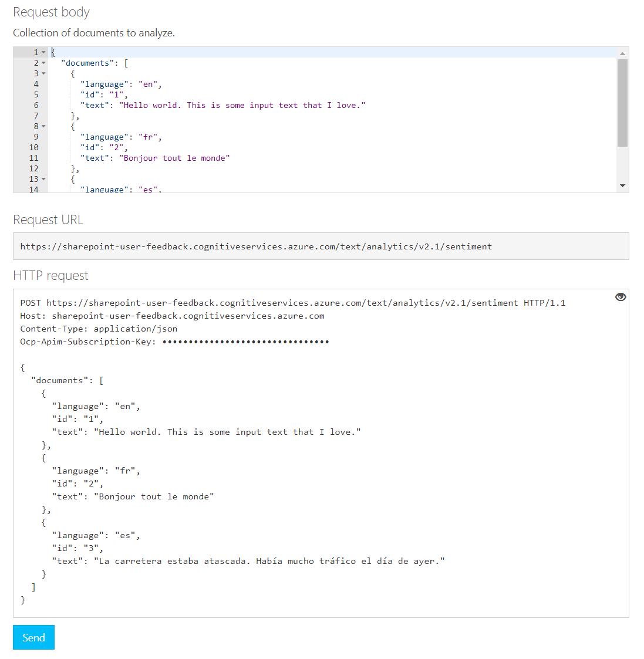Collapse the root object fold arrow on line 1
The height and width of the screenshot is (659, 644).
click(x=43, y=52)
